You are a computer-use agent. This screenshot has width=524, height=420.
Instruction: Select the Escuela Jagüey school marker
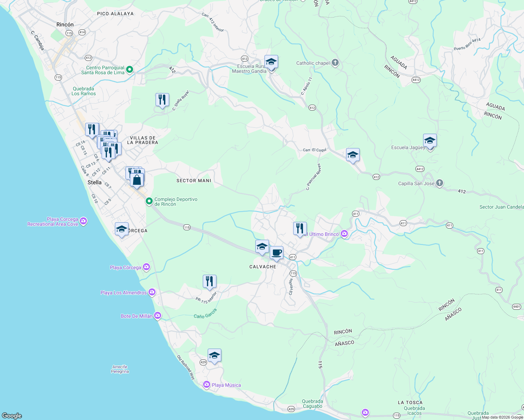coord(430,141)
